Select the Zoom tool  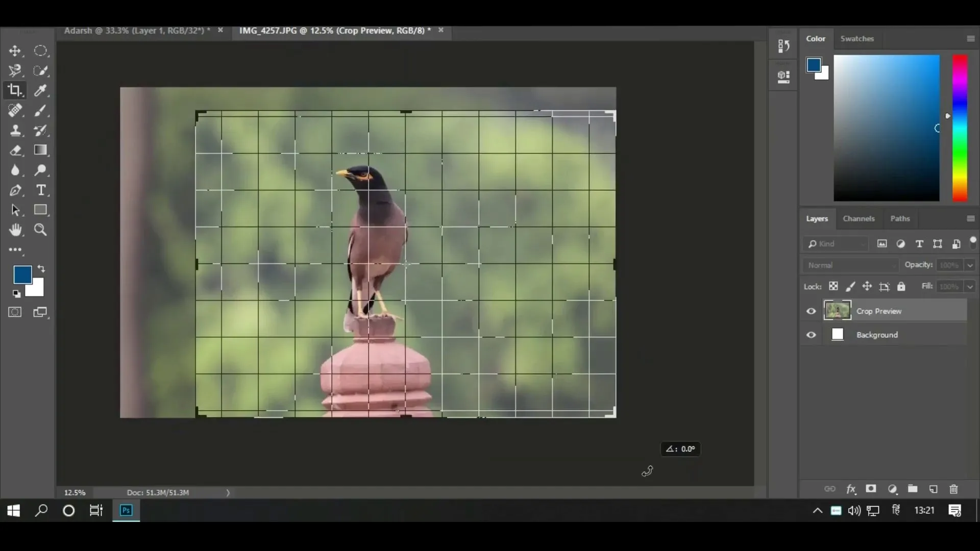(x=40, y=230)
